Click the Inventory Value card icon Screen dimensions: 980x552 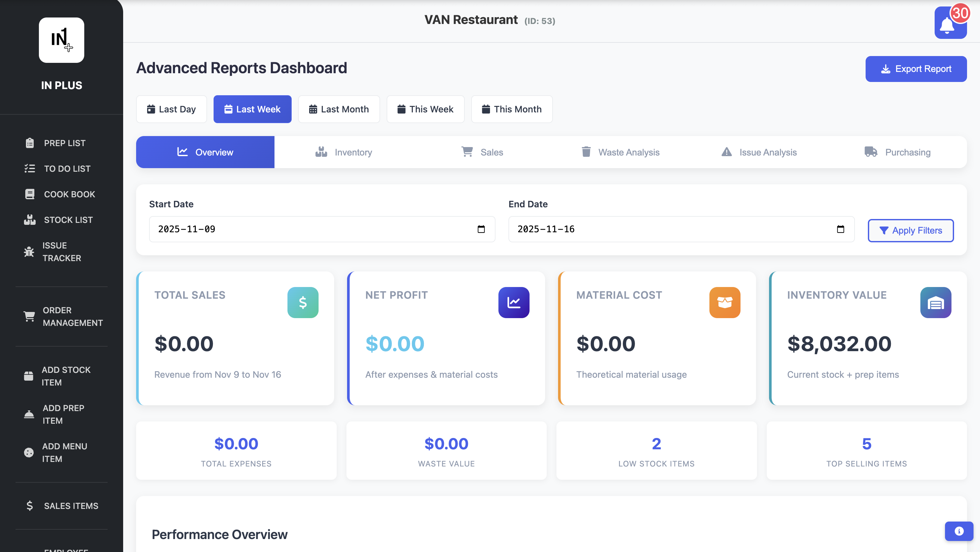pos(936,303)
